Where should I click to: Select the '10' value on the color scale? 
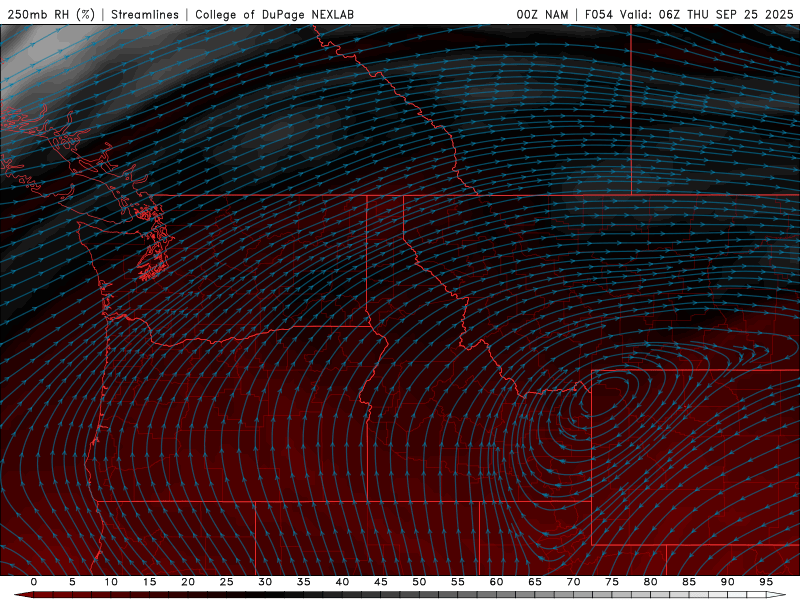pyautogui.click(x=111, y=582)
